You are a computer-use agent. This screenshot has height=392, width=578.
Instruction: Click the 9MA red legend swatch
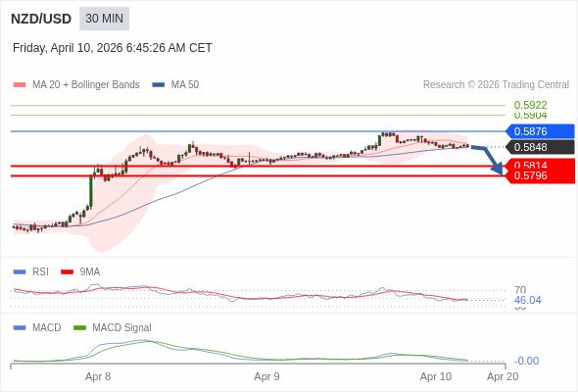pyautogui.click(x=67, y=271)
